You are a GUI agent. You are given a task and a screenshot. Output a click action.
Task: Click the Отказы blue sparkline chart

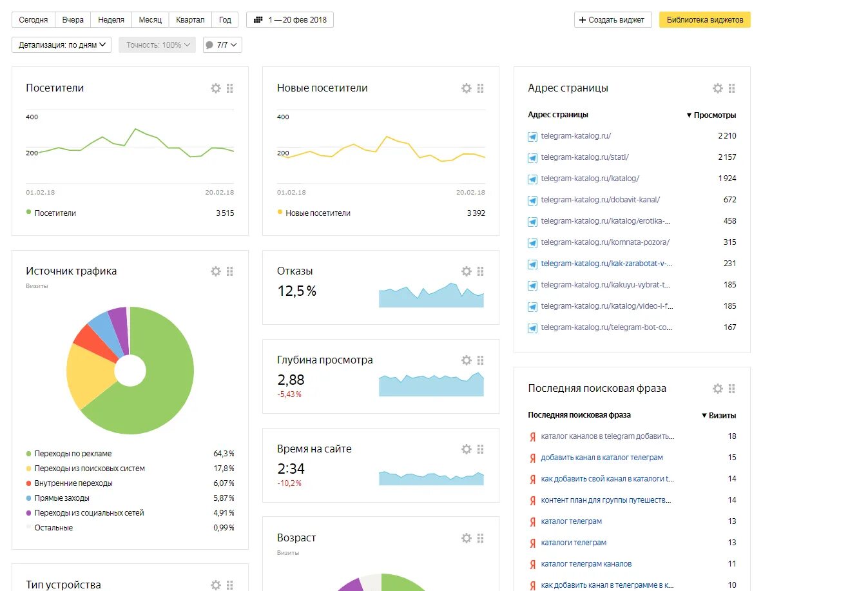431,295
